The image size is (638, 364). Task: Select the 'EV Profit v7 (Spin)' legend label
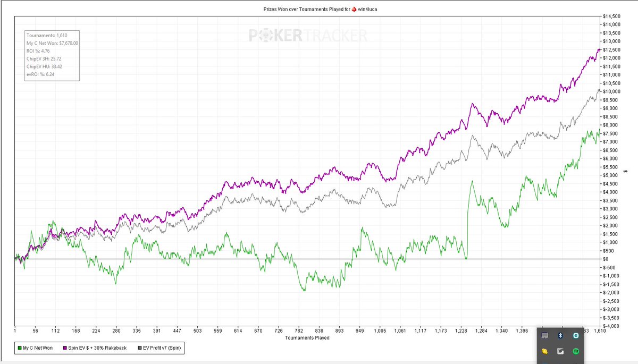(162, 349)
